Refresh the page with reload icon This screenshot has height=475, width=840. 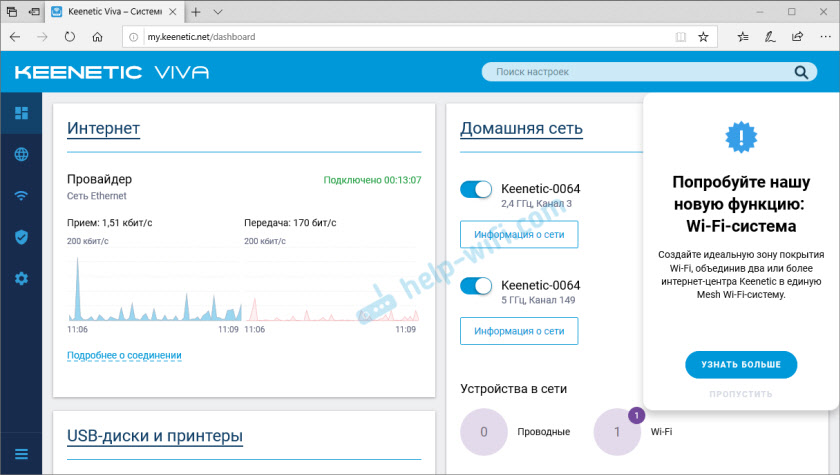click(x=70, y=37)
